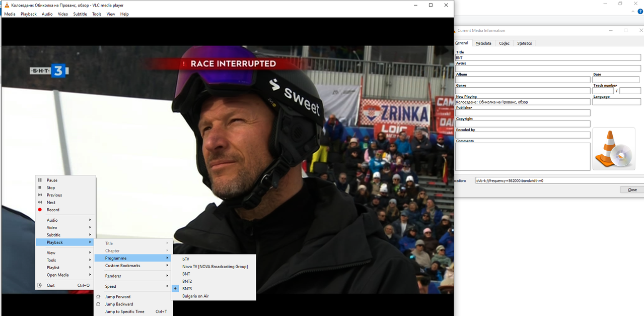Switch programme to BNT2
Screen dimensions: 644x316
pyautogui.click(x=213, y=281)
